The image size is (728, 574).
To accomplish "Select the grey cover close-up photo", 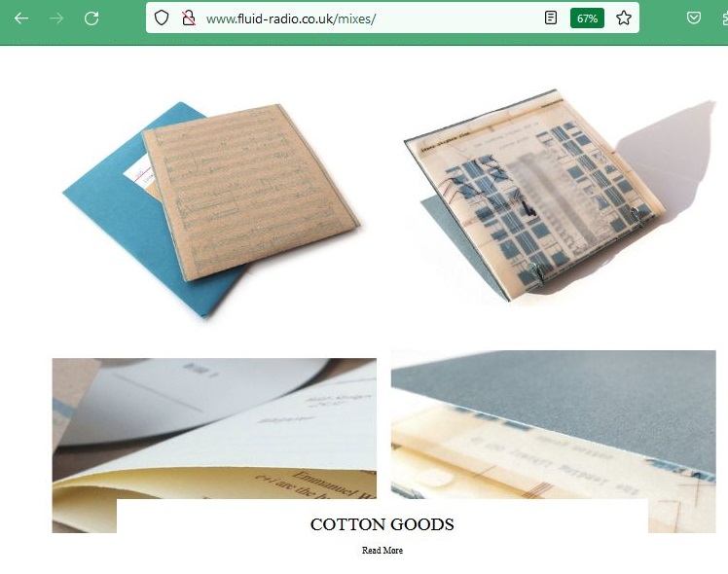I will click(x=554, y=442).
